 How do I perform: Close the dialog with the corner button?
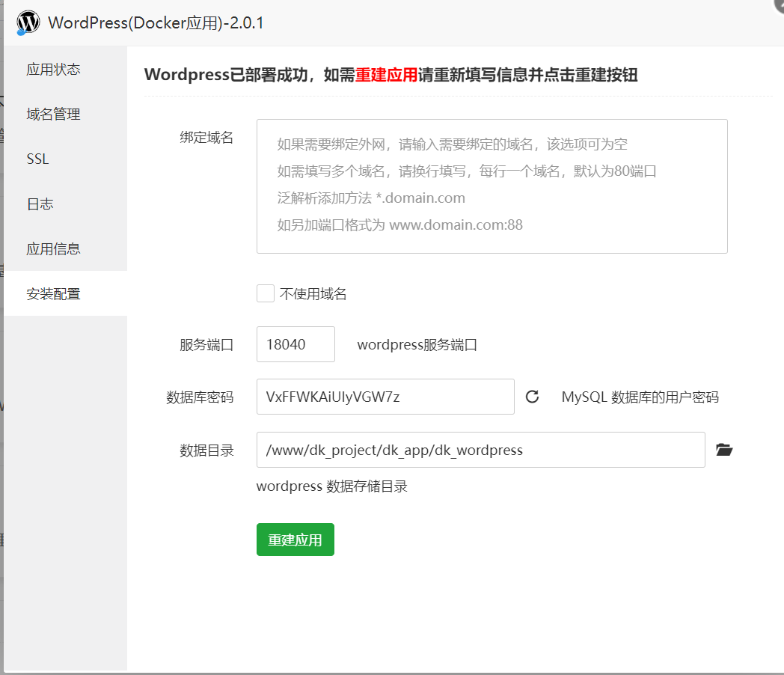pos(779,4)
